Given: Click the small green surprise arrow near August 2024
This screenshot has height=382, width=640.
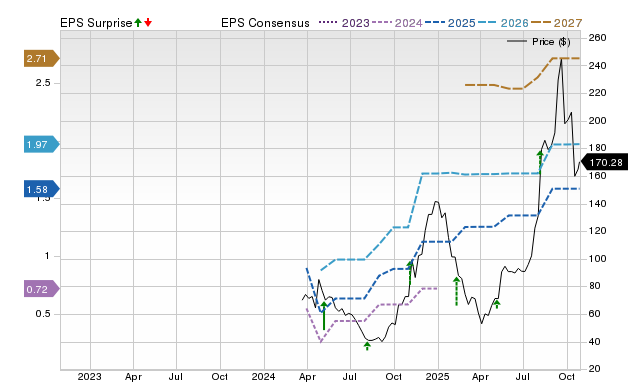Looking at the screenshot, I should (367, 346).
